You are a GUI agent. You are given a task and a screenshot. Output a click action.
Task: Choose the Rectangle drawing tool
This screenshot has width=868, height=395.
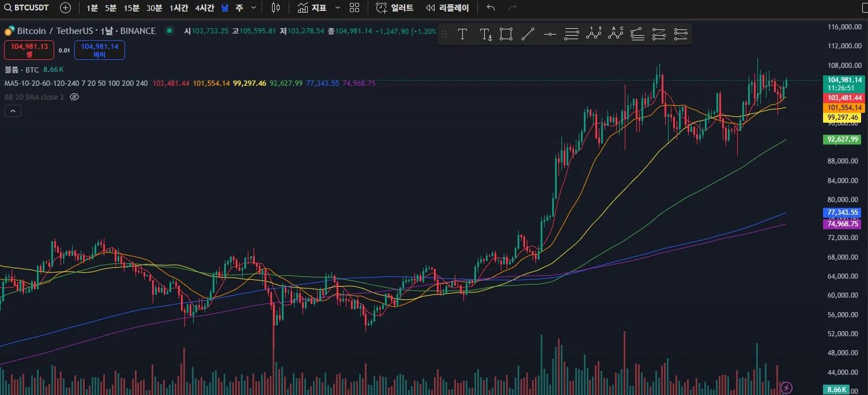pyautogui.click(x=506, y=34)
